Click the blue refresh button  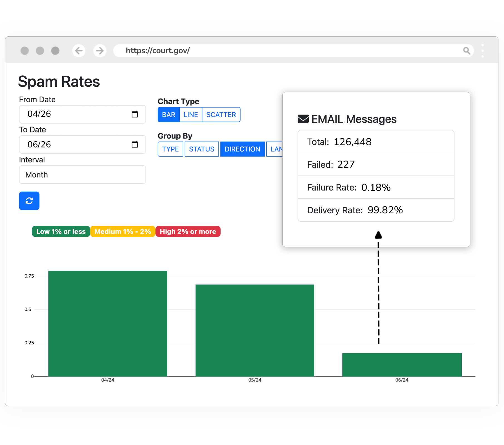tap(29, 201)
